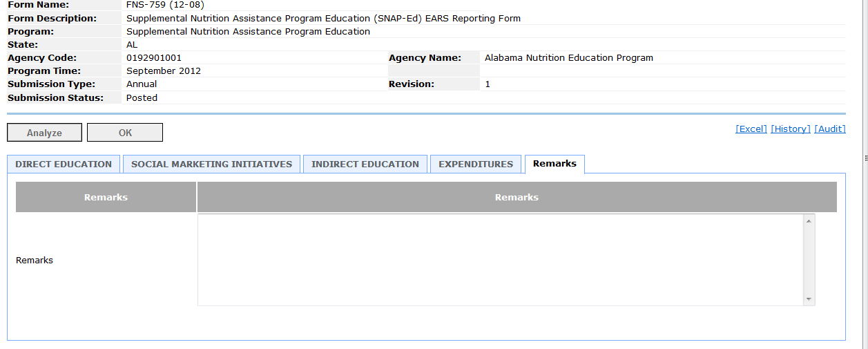Go to the INDIRECT EDUCATION tab
Screen dimensions: 868x349
click(x=365, y=164)
